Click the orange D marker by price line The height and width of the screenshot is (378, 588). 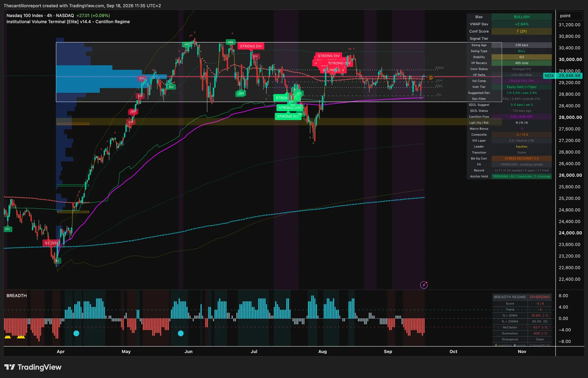431,78
